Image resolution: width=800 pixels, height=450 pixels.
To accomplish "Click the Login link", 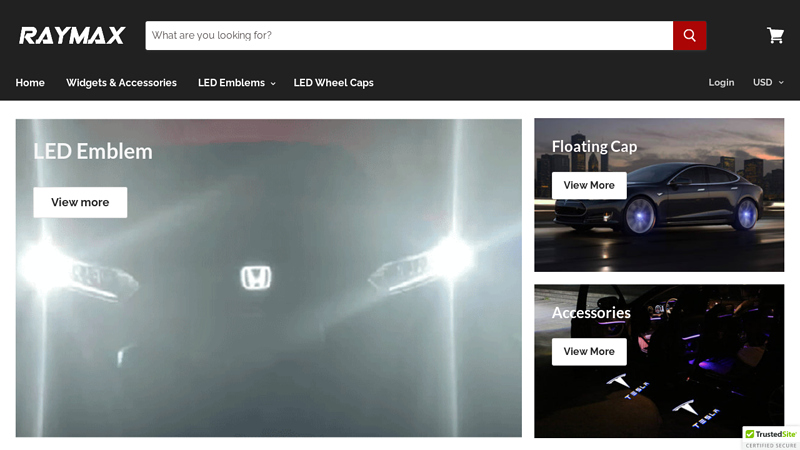I will point(721,83).
